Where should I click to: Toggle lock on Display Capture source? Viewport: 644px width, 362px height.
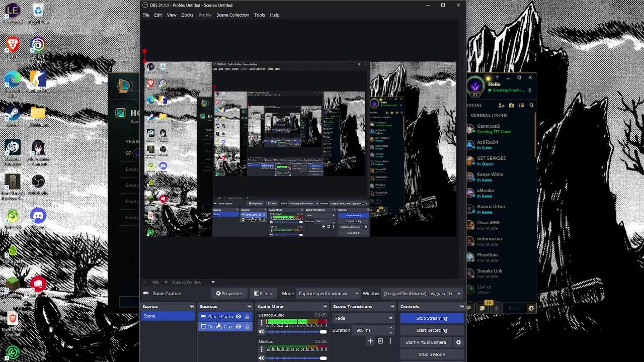pyautogui.click(x=247, y=327)
